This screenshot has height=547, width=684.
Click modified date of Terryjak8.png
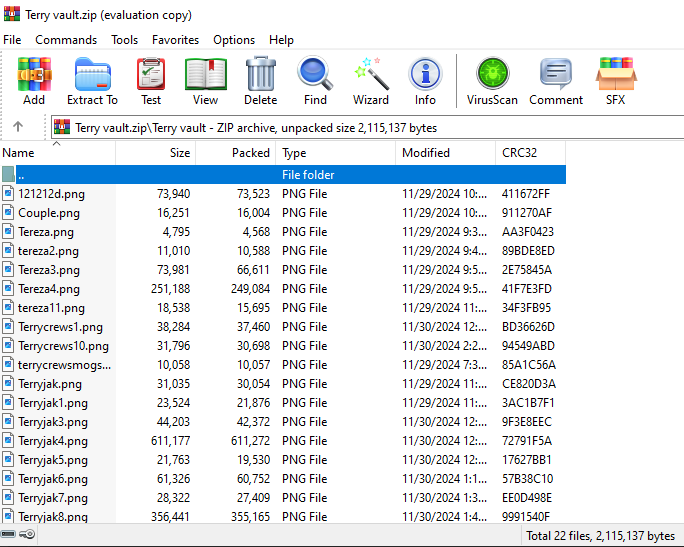coord(444,516)
